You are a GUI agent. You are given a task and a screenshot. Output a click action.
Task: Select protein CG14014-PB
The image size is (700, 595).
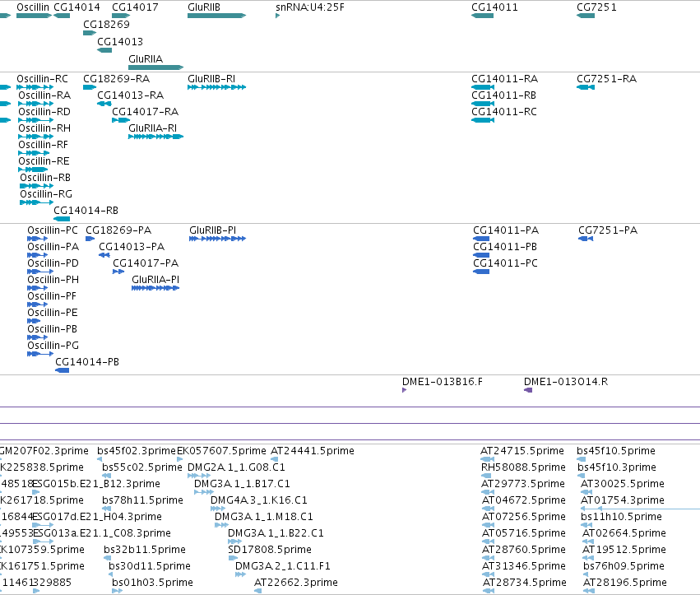[87, 362]
